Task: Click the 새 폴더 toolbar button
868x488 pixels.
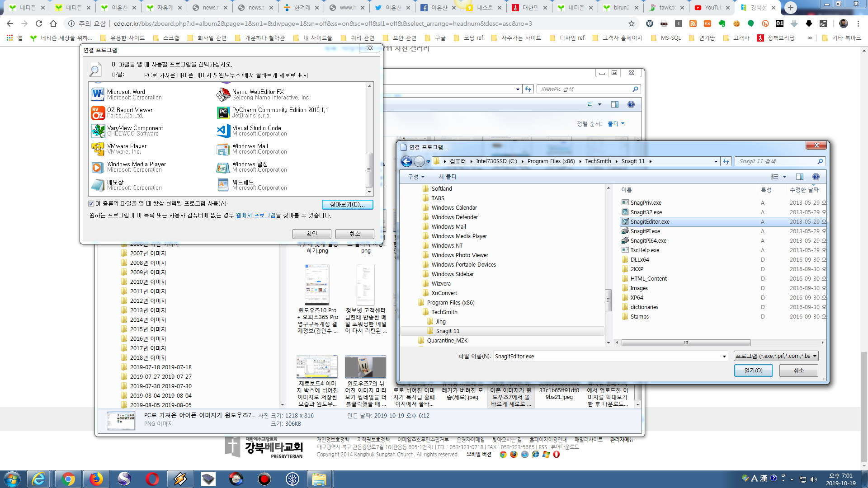Action: [447, 177]
